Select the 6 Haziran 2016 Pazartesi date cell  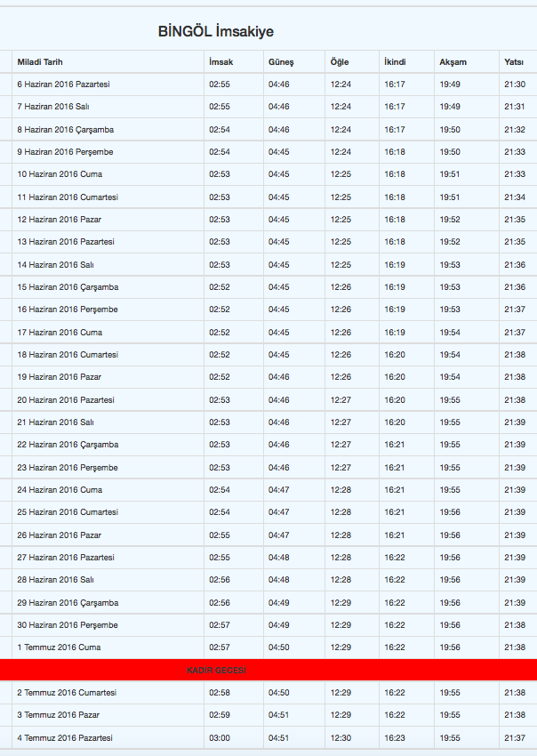click(63, 84)
